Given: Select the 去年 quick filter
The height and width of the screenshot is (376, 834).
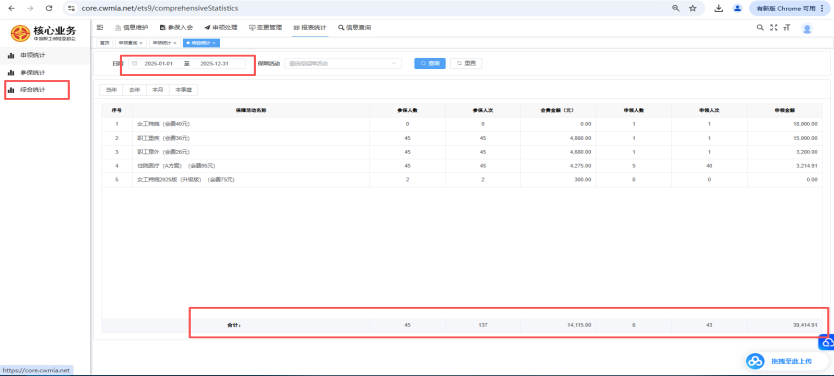Looking at the screenshot, I should pos(135,90).
